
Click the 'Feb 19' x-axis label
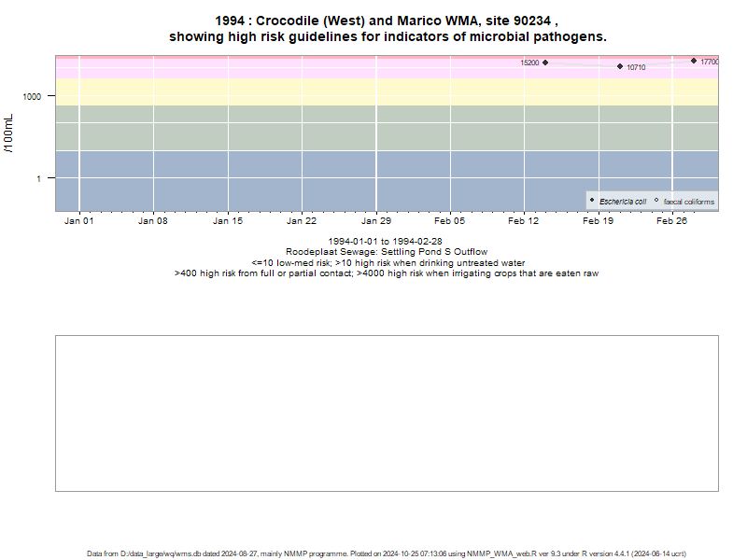[x=598, y=221]
